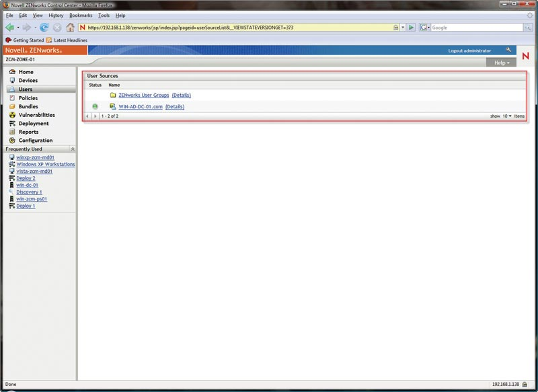Click the ZCM-ZONE-01 zone label

pos(20,59)
